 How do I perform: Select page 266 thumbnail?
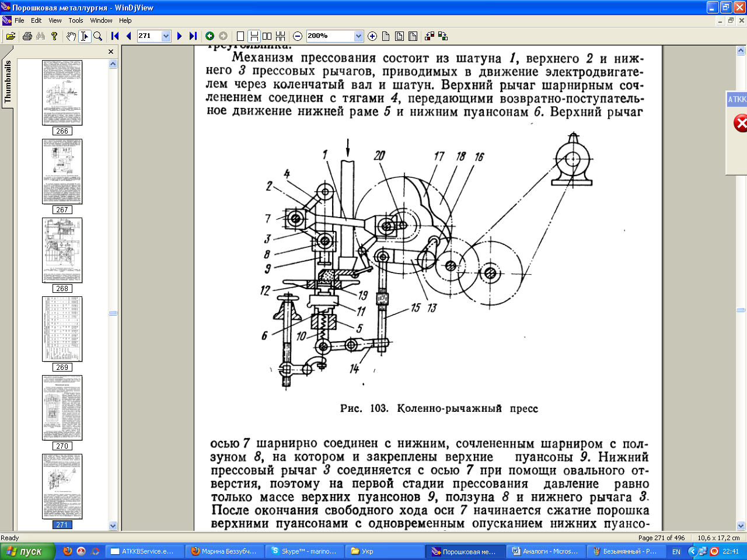click(62, 92)
